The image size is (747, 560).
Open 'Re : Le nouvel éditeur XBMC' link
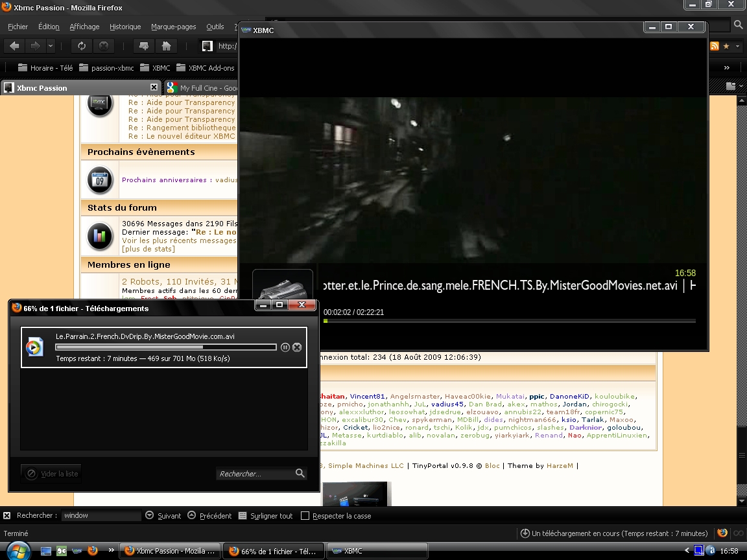pyautogui.click(x=182, y=136)
